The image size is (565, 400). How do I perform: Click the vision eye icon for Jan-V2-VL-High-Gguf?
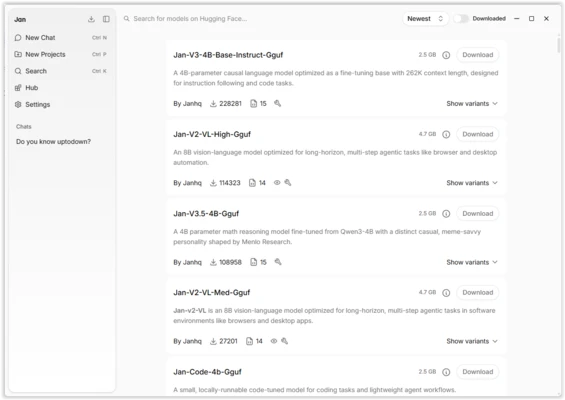277,183
